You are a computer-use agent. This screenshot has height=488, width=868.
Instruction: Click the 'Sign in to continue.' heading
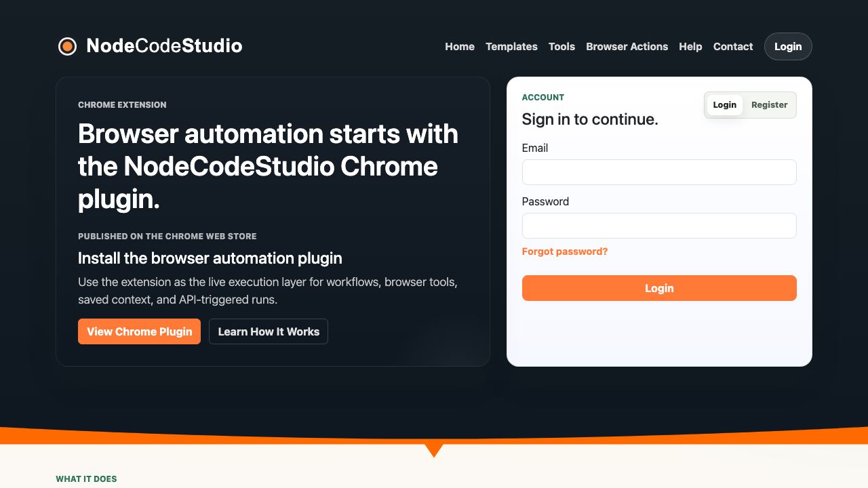coord(590,119)
